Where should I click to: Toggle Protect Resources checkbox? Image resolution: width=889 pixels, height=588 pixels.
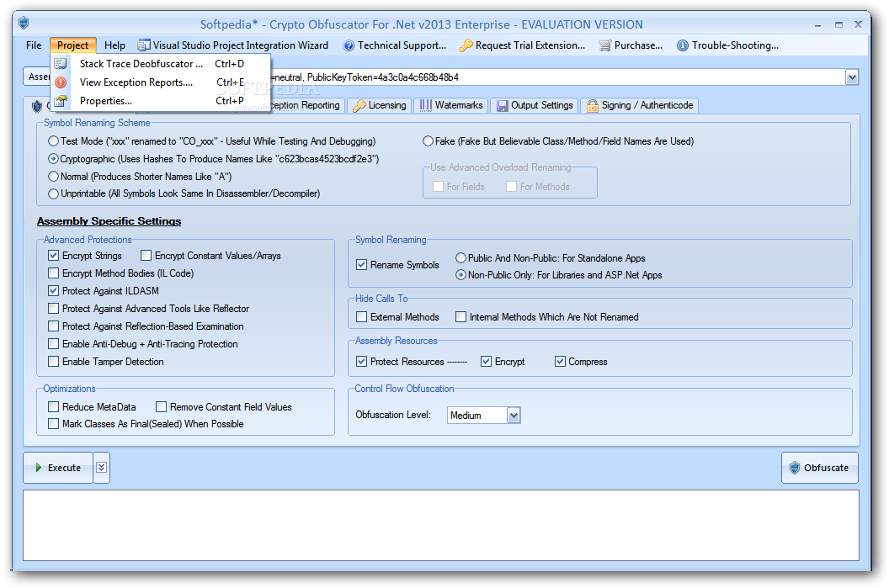(x=361, y=362)
